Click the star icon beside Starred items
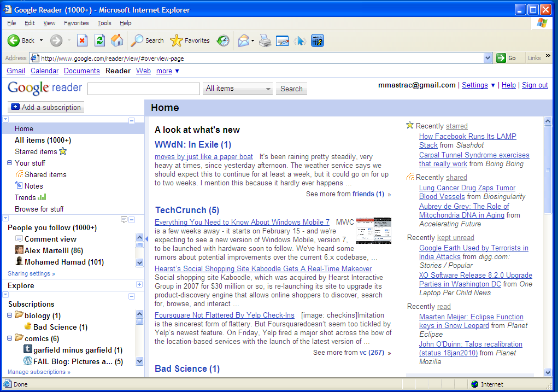Viewport: 558px width, 392px height. click(63, 151)
